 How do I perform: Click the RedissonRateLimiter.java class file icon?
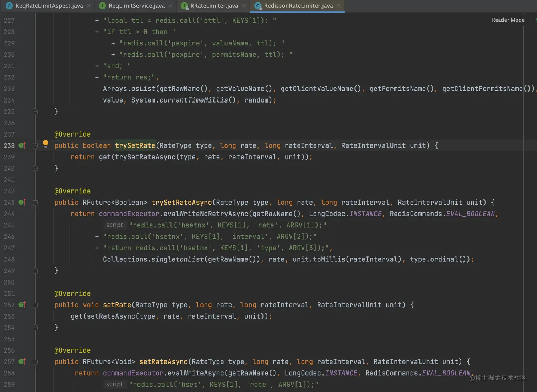258,6
